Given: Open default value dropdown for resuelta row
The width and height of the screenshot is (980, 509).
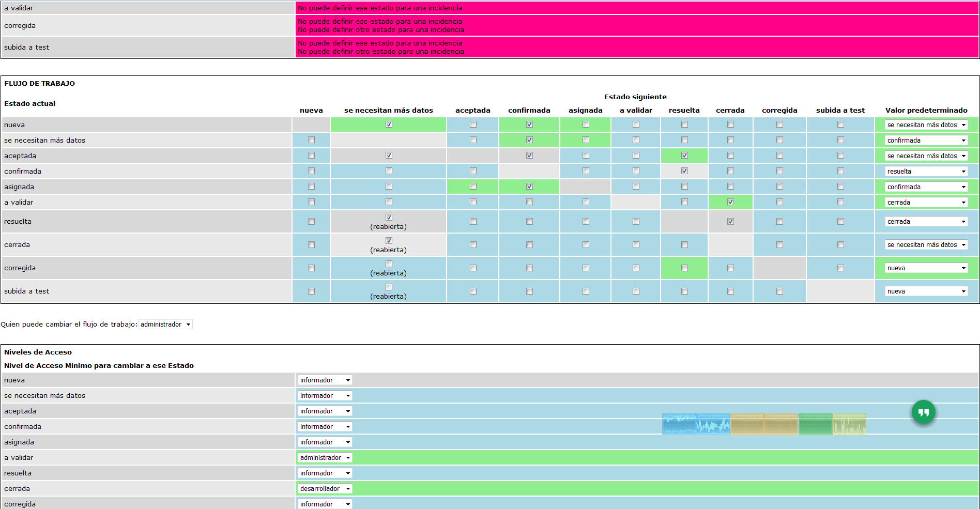Looking at the screenshot, I should tap(926, 222).
